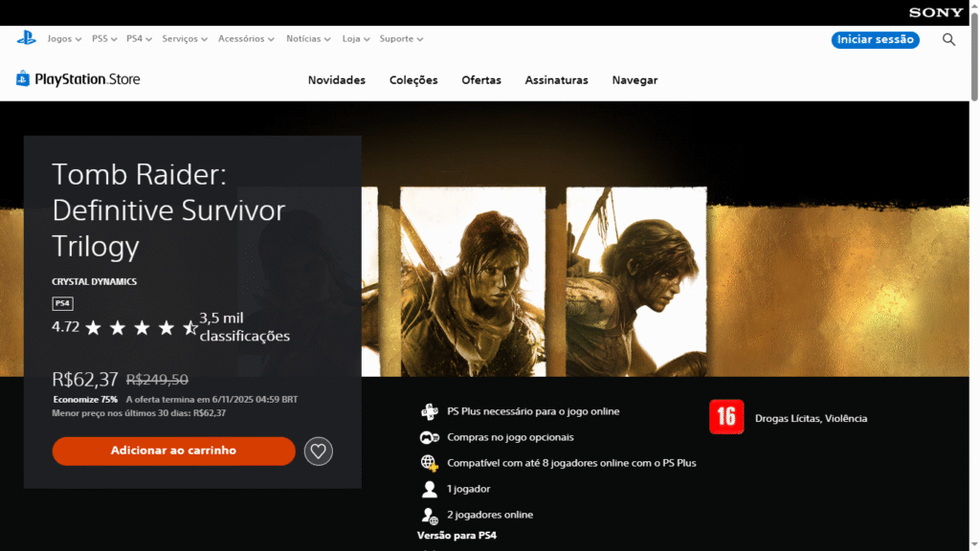
Task: Click the globe online players icon
Action: tap(429, 463)
